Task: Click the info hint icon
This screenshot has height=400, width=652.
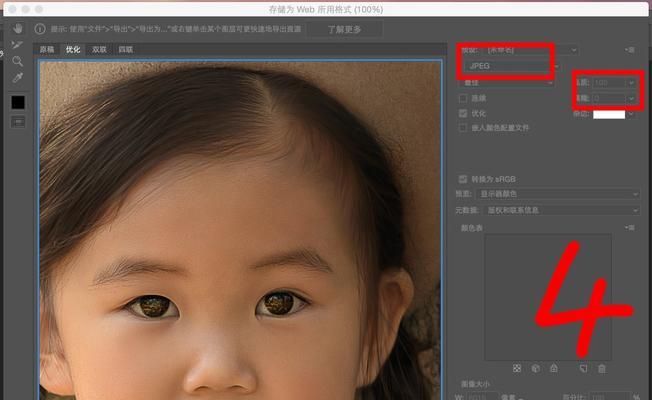Action: point(40,29)
